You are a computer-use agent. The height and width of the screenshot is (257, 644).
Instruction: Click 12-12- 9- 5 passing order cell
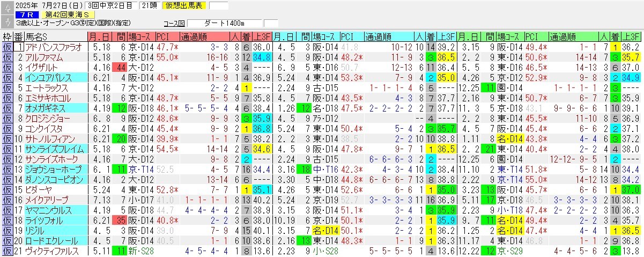click(x=574, y=159)
